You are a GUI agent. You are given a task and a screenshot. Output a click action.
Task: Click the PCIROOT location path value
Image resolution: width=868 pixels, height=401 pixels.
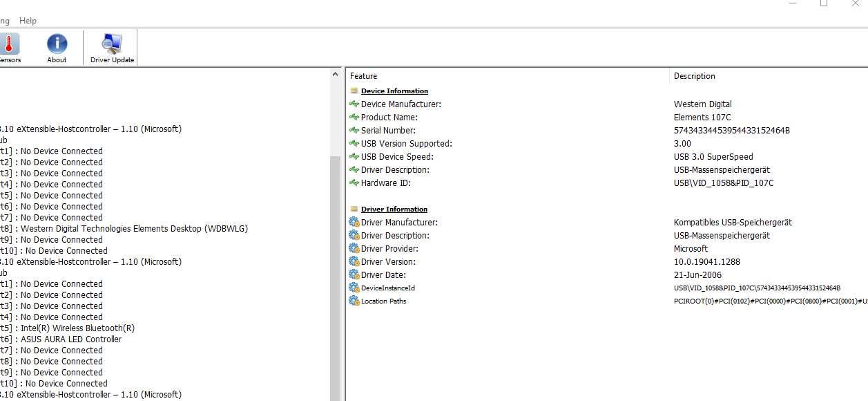pyautogui.click(x=771, y=301)
